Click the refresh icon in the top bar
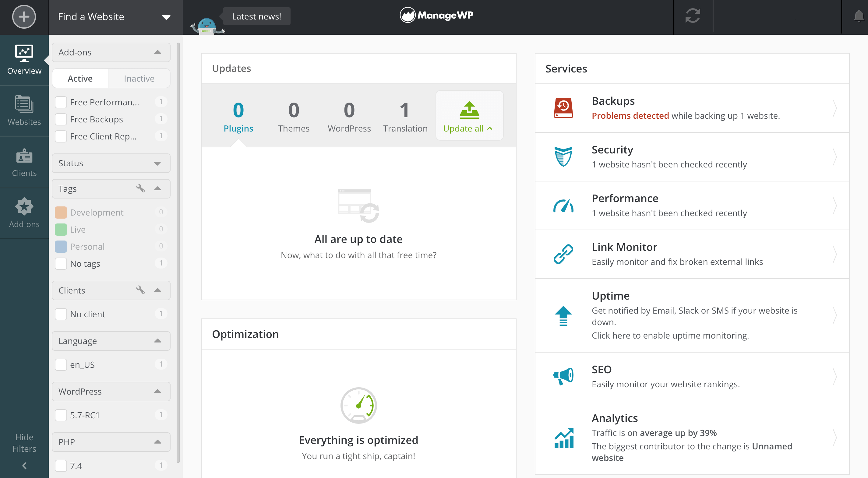This screenshot has width=868, height=478. pos(693,16)
